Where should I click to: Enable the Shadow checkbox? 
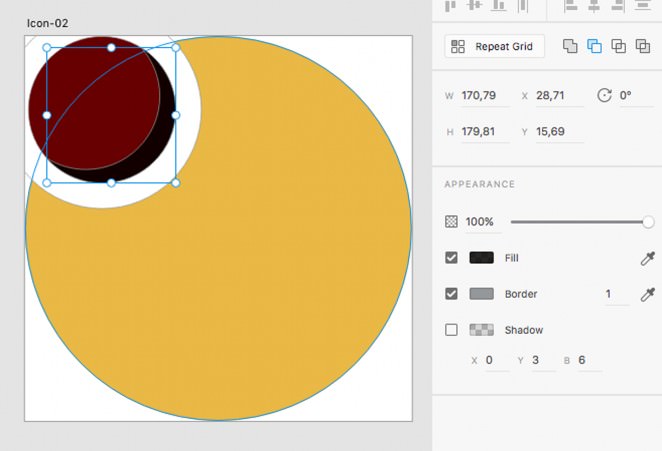[x=451, y=329]
